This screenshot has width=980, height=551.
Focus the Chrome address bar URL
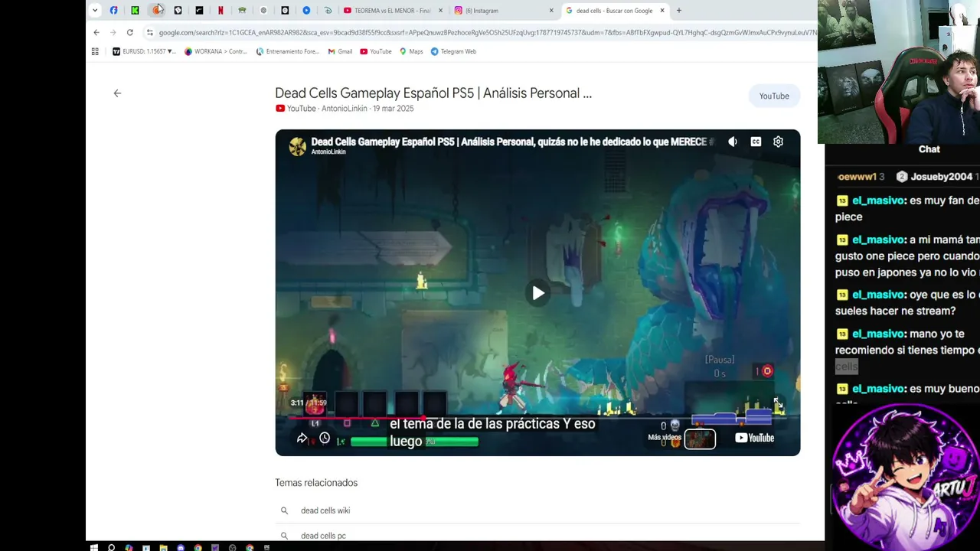point(488,32)
